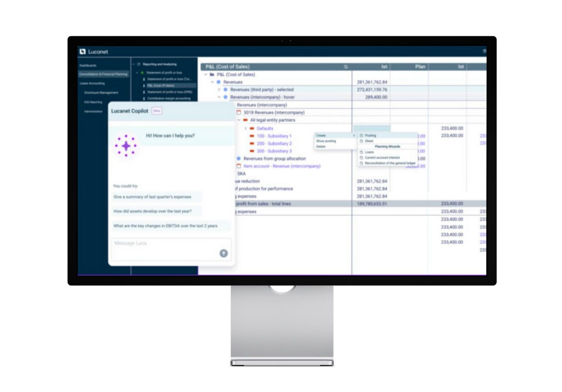Try 'Give a summary of last quarter's expenses'
Viewport: 562px width, 392px height.
157,197
